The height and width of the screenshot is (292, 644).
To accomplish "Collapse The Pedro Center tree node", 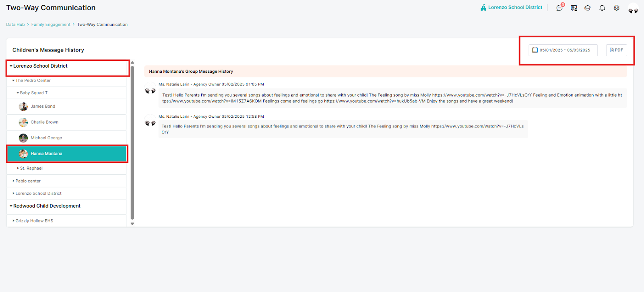I will click(x=14, y=80).
